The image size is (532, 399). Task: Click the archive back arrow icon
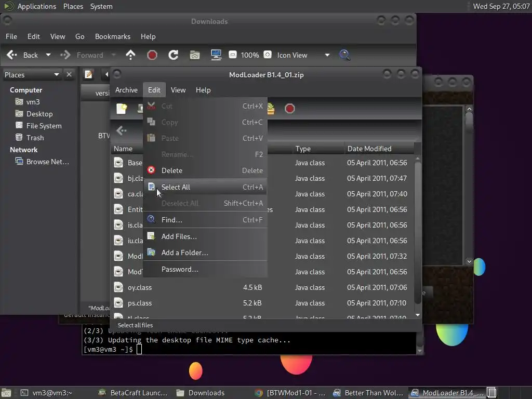(x=122, y=130)
